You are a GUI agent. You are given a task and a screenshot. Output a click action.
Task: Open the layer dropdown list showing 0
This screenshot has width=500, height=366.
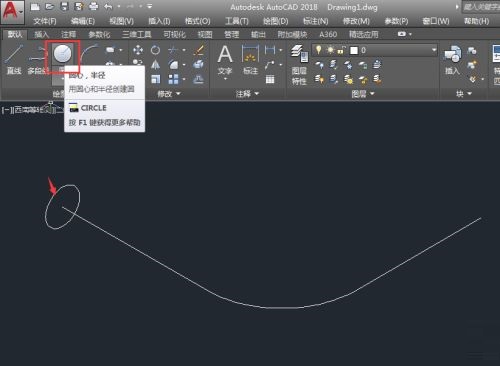[x=434, y=50]
